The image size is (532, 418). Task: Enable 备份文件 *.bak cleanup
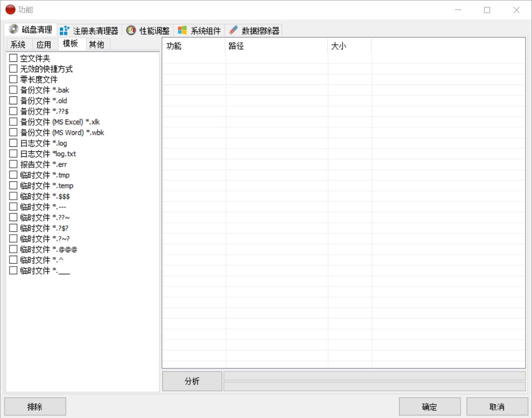12,90
